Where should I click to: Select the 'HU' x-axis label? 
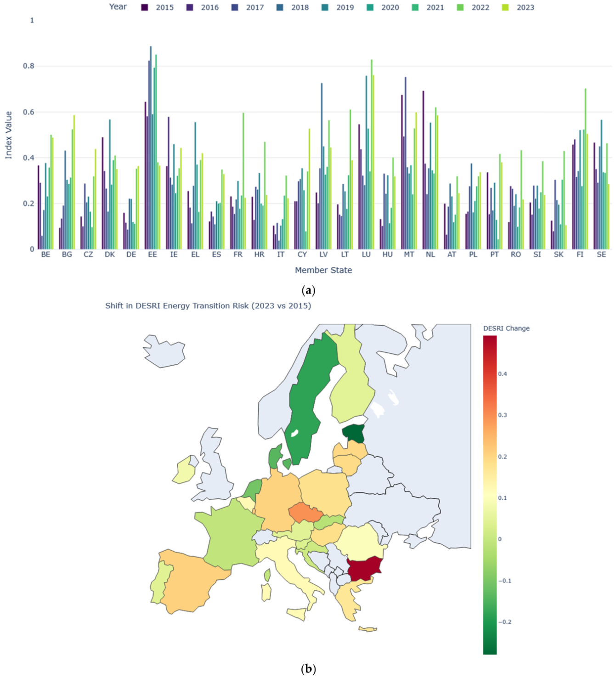(388, 254)
